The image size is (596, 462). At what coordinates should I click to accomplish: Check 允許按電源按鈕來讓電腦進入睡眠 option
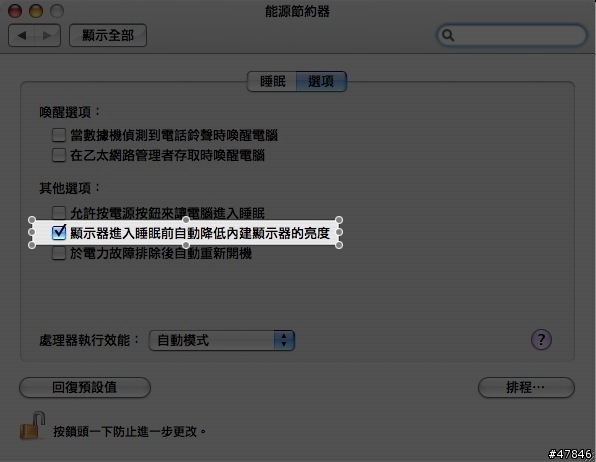[59, 213]
